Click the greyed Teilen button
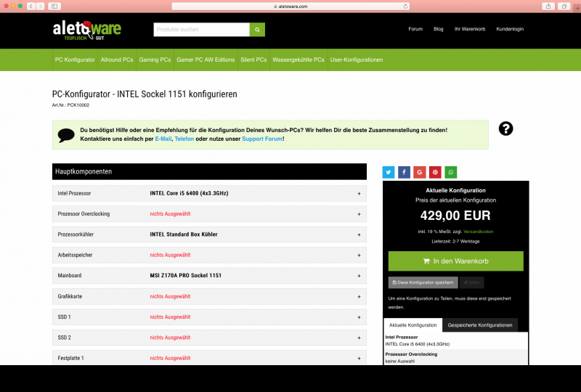 (471, 282)
